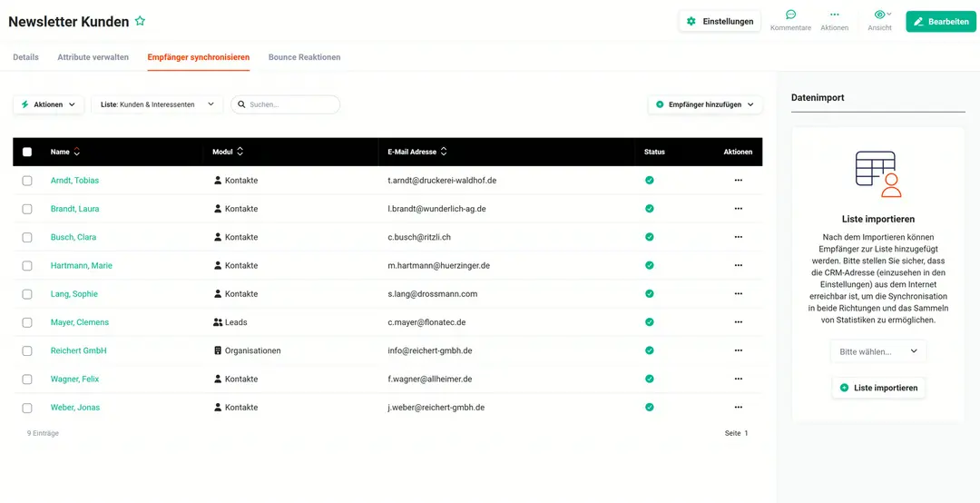Click the Leads group icon in Mayer row
Screen dimensions: 980x503
218,322
